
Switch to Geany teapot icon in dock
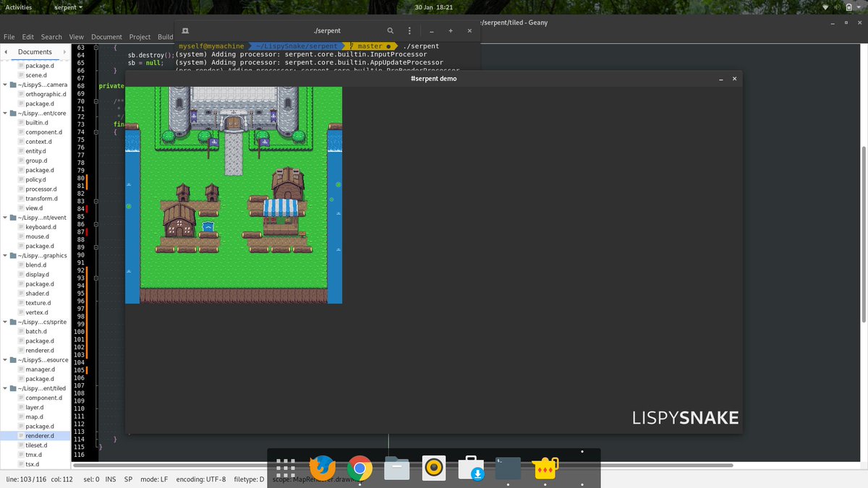tap(546, 468)
